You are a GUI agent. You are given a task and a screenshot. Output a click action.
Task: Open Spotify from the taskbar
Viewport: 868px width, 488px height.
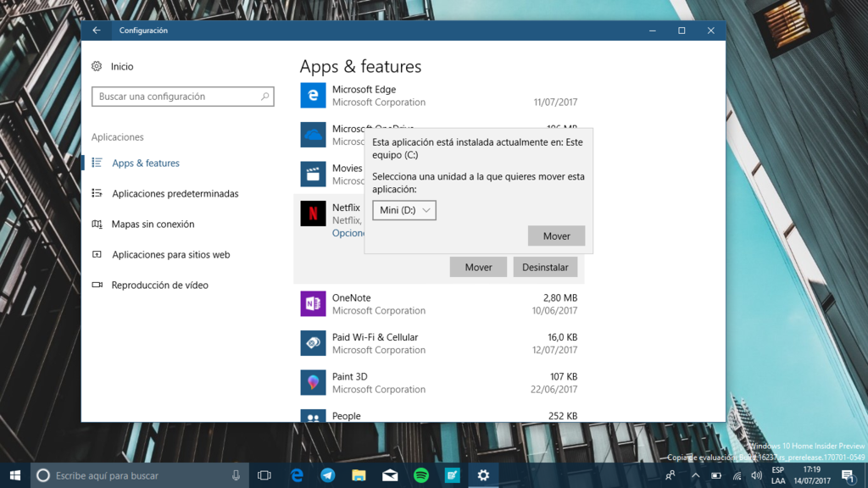(421, 475)
